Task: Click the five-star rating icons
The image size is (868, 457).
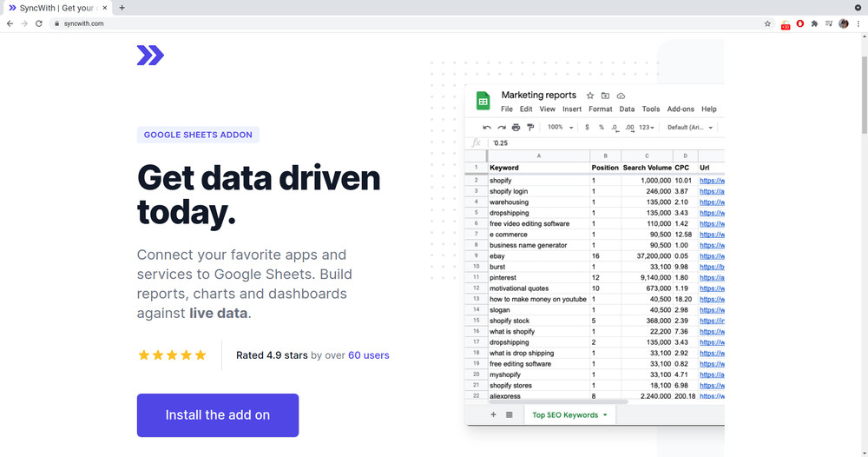Action: coord(172,355)
